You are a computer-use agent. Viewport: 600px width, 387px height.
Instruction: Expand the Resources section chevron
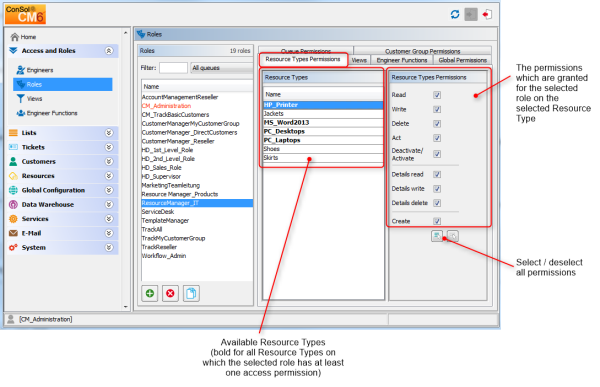click(109, 176)
